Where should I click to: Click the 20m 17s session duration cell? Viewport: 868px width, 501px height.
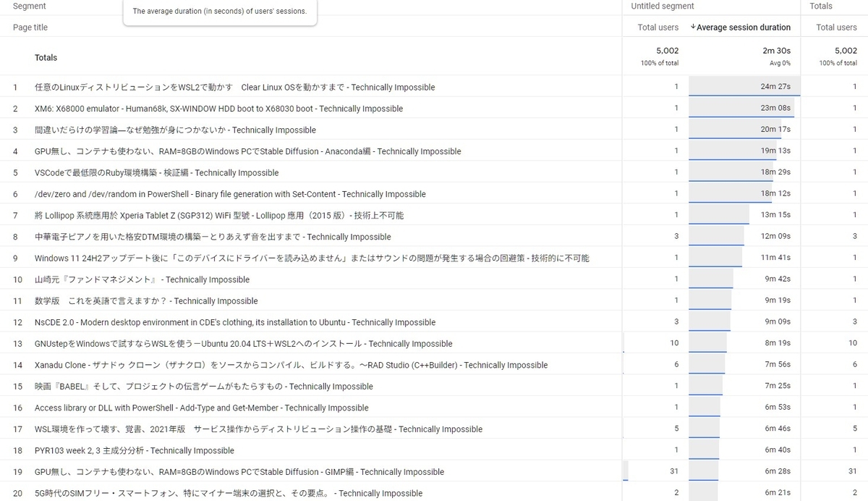click(x=775, y=130)
